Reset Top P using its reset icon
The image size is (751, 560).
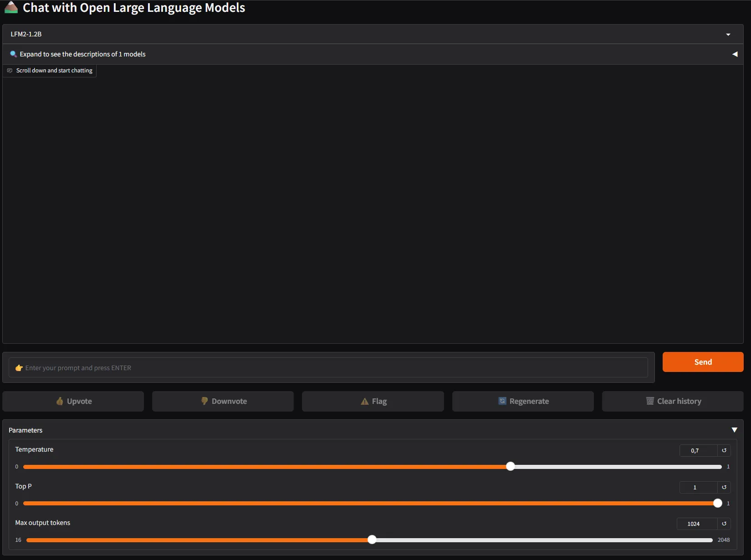tap(724, 487)
